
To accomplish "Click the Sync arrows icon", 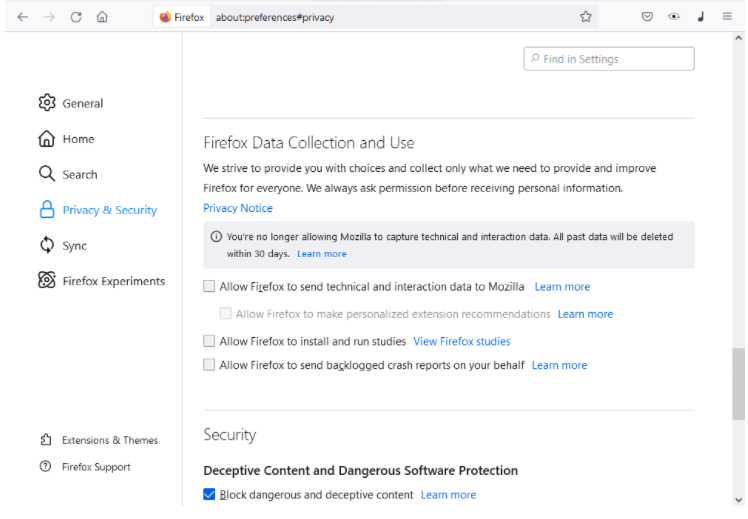I will point(47,245).
